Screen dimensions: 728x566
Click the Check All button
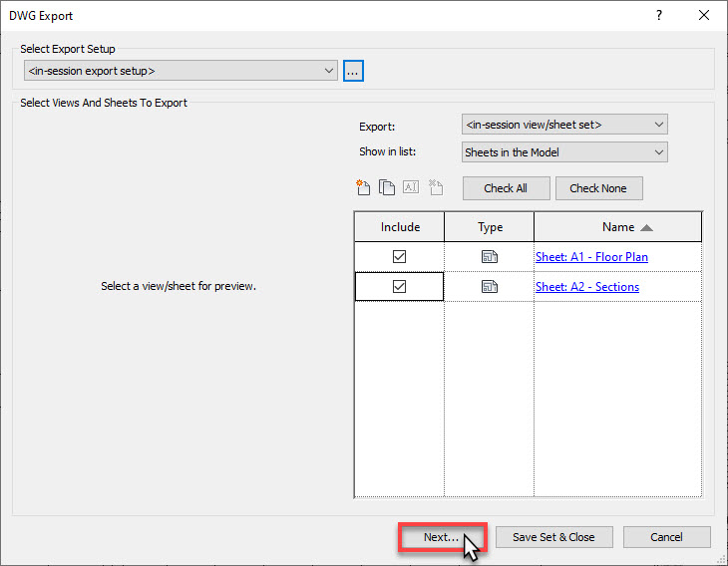[506, 188]
